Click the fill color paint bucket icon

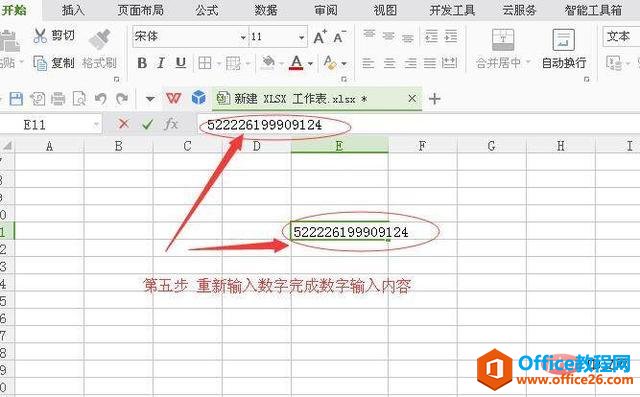tap(268, 63)
